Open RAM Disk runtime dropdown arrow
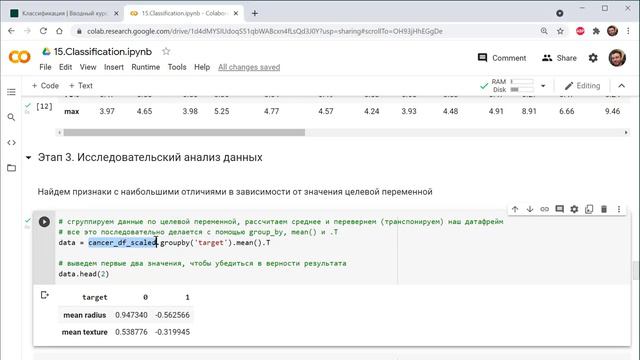The height and width of the screenshot is (360, 640). click(543, 86)
